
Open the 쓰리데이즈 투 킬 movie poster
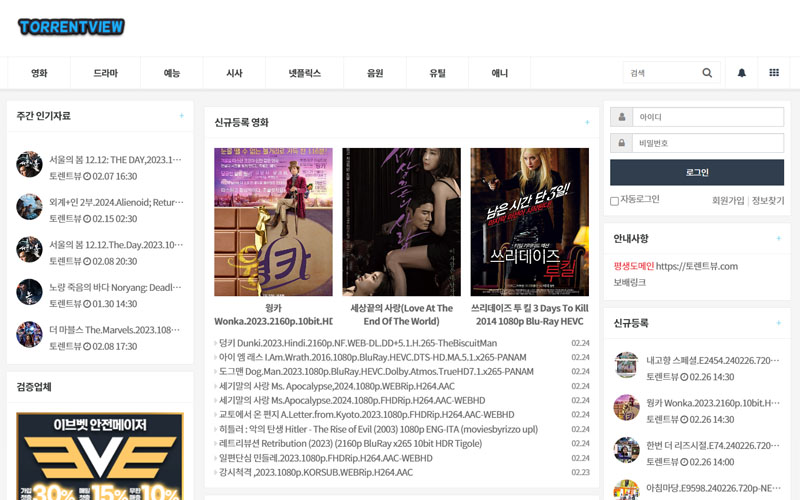pos(530,222)
